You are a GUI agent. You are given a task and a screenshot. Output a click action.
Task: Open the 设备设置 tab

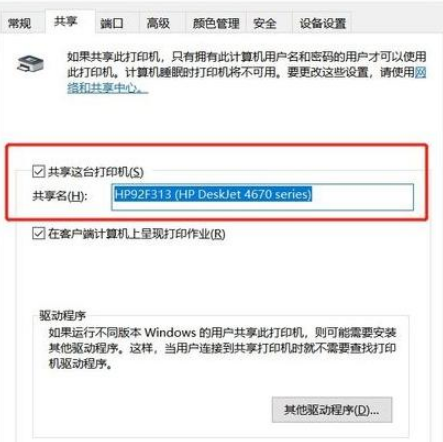322,23
